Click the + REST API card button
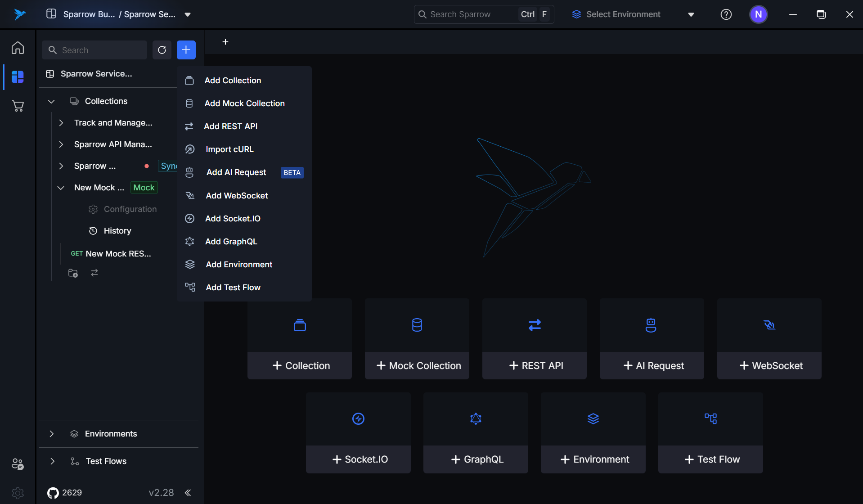Image resolution: width=863 pixels, height=504 pixels. (535, 365)
